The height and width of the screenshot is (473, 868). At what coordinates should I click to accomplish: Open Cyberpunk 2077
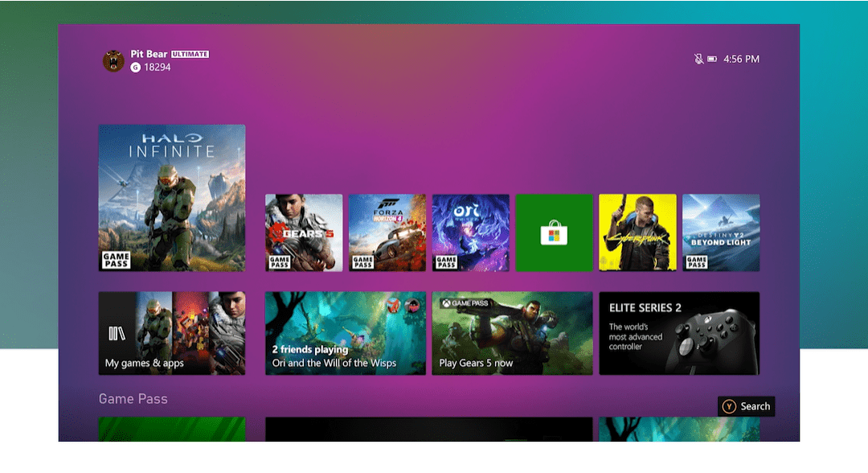point(637,232)
